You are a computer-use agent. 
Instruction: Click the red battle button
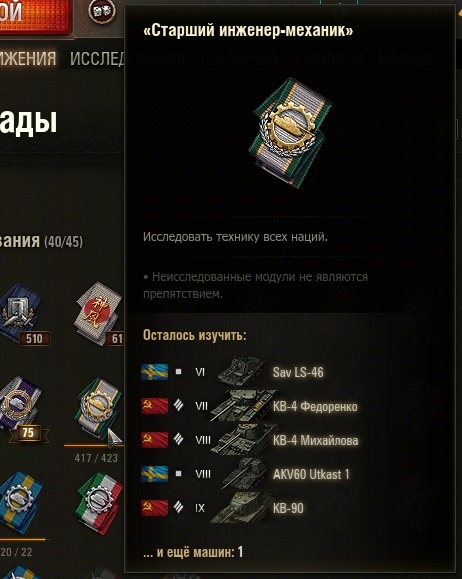click(36, 17)
